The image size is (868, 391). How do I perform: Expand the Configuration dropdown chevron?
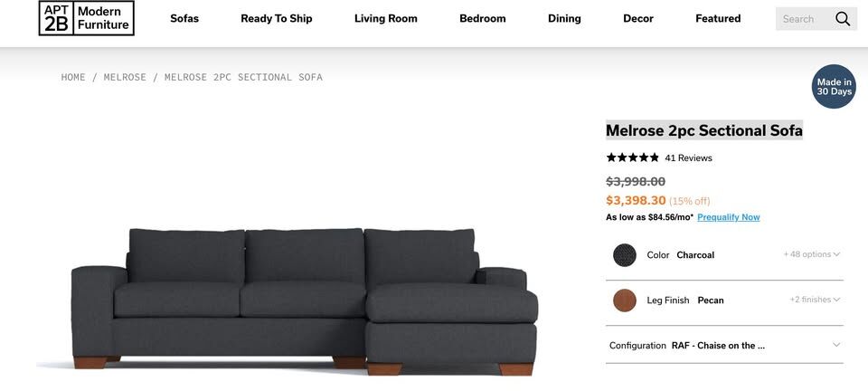tap(836, 345)
